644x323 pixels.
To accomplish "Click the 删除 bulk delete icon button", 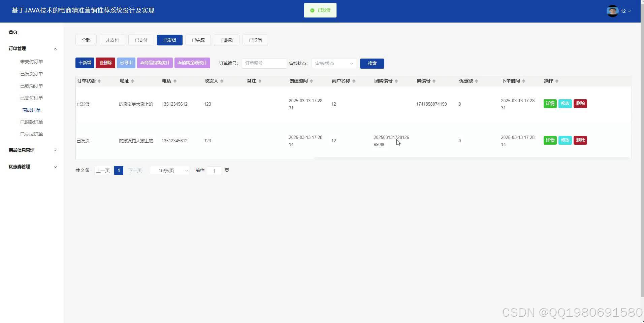I will click(x=105, y=63).
